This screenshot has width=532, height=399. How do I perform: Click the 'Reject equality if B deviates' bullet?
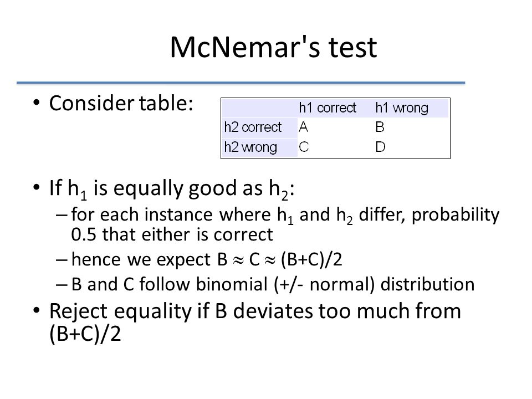click(255, 311)
